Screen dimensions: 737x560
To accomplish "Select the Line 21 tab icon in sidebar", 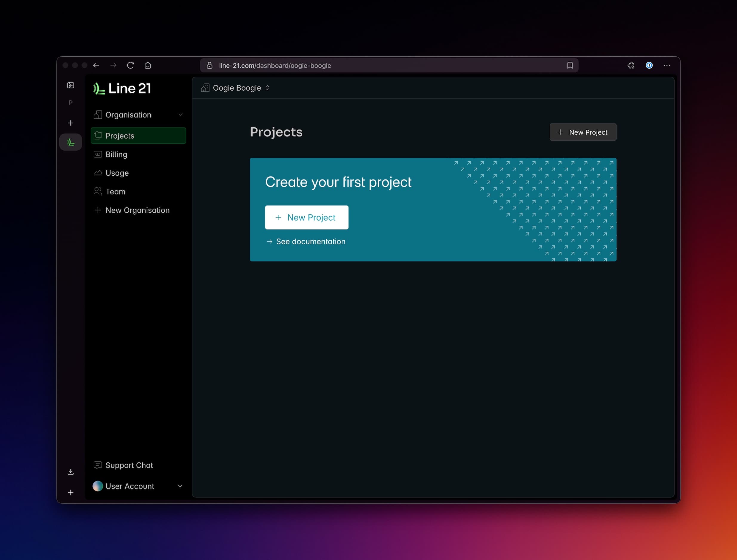I will (x=70, y=142).
